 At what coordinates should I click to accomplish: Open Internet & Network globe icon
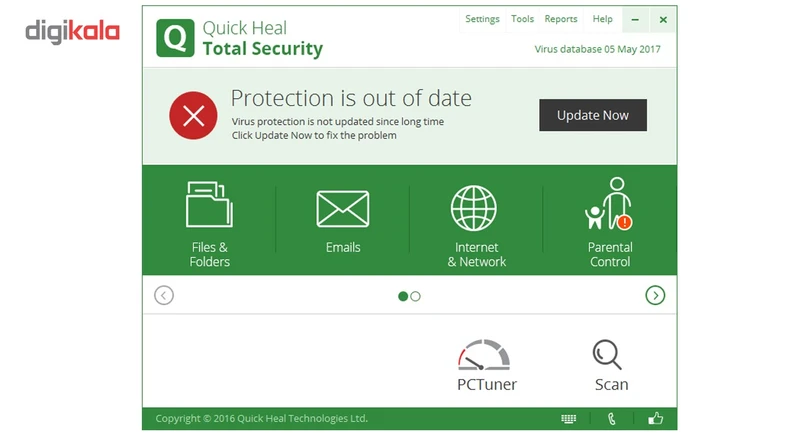click(x=476, y=209)
